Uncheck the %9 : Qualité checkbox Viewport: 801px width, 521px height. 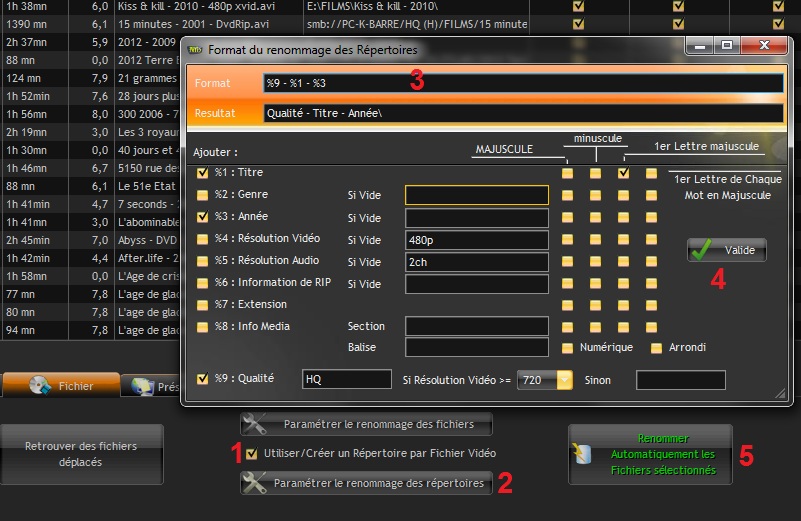pos(203,379)
